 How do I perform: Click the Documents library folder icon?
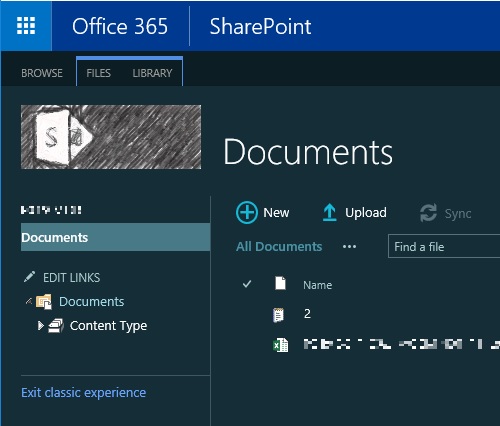point(44,302)
